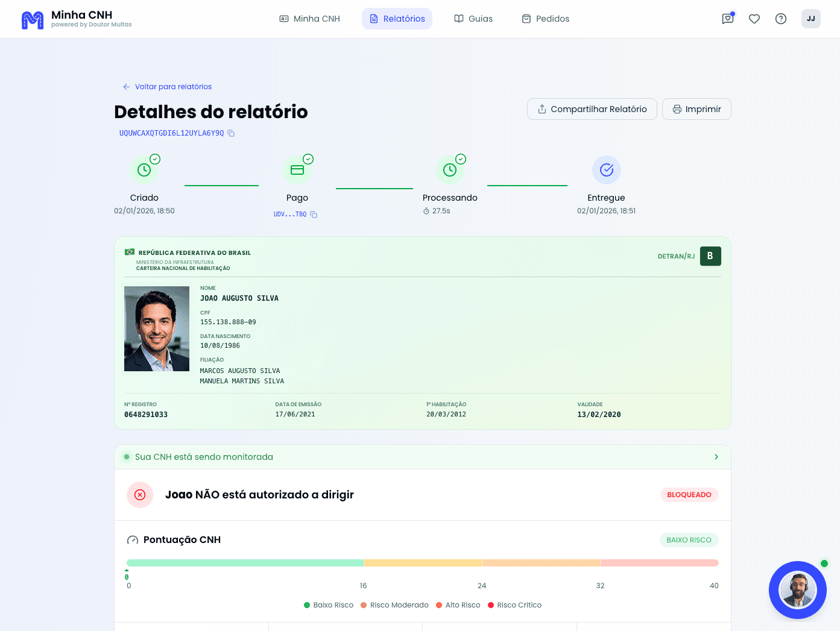Copy the report ID with the copy icon
The image size is (840, 631).
click(232, 133)
